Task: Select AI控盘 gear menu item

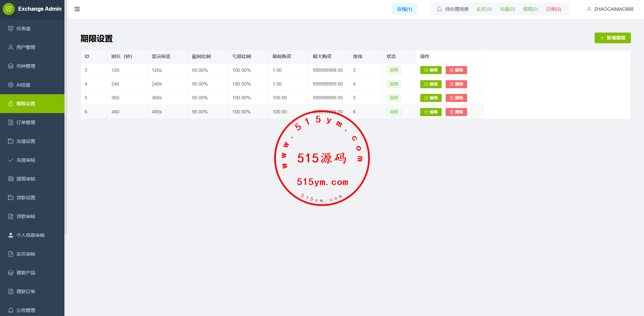Action: point(23,85)
